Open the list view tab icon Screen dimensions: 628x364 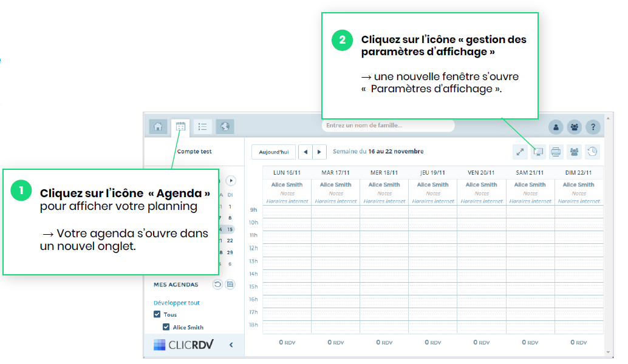[203, 127]
